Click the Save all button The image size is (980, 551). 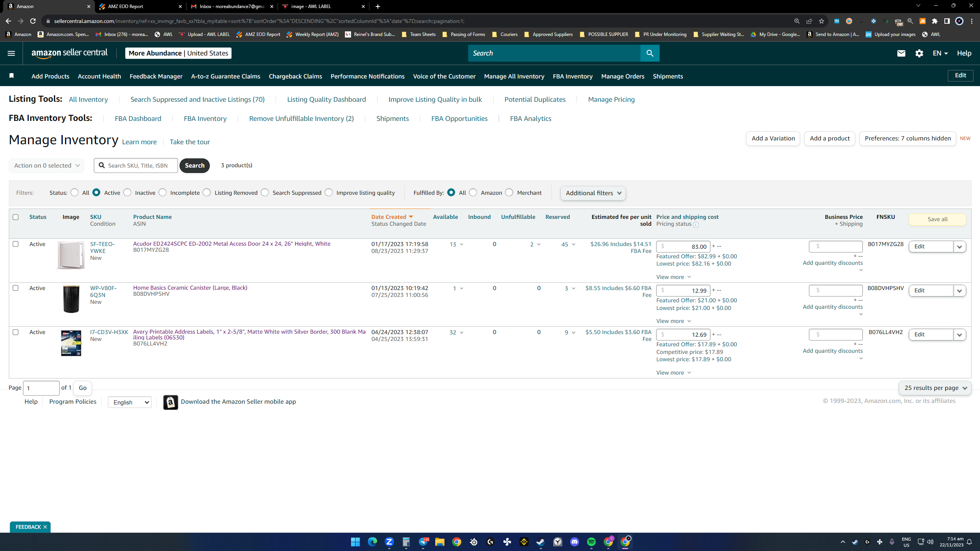938,219
